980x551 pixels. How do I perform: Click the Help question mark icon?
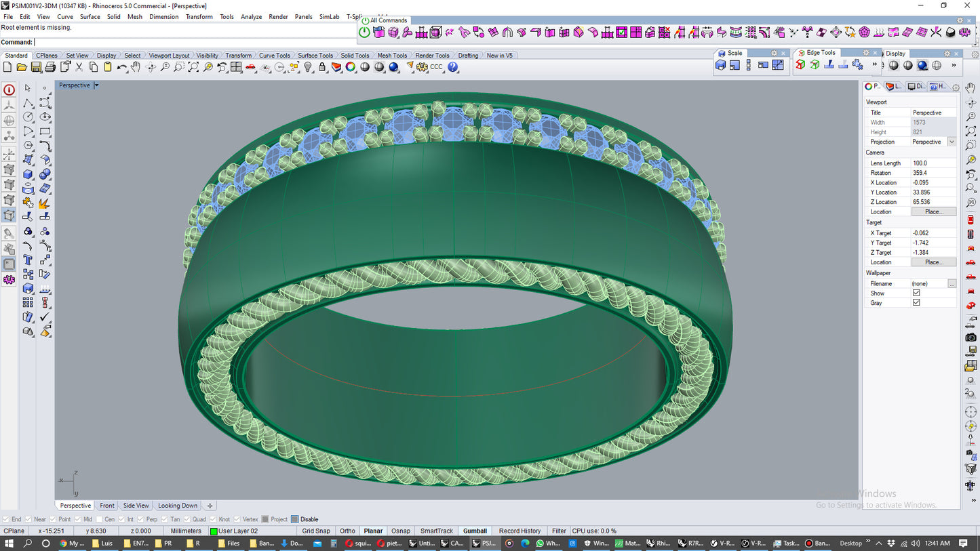453,67
